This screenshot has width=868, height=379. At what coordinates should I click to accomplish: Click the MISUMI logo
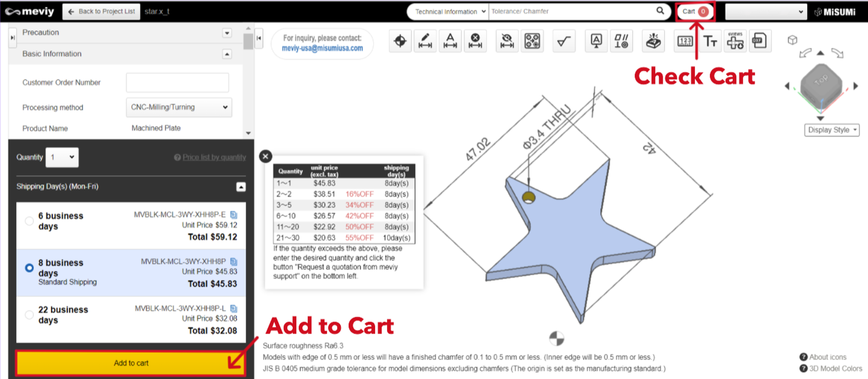(835, 12)
